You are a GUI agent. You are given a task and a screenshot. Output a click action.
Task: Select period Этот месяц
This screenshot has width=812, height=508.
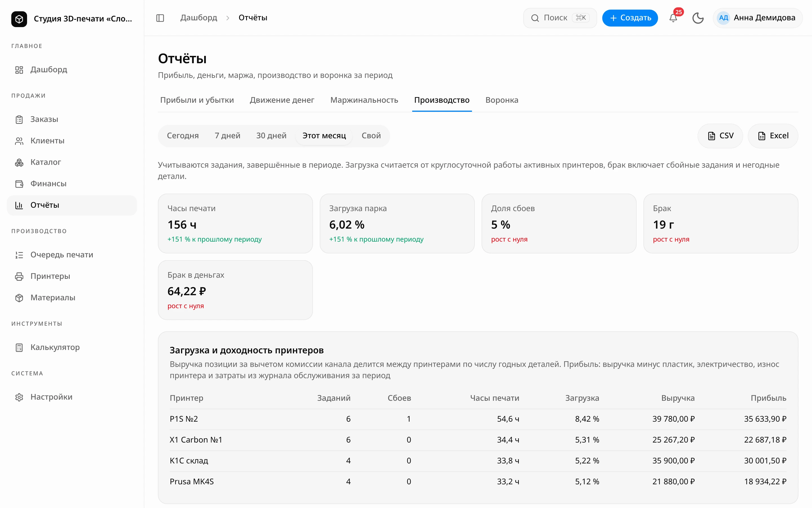[x=324, y=136]
